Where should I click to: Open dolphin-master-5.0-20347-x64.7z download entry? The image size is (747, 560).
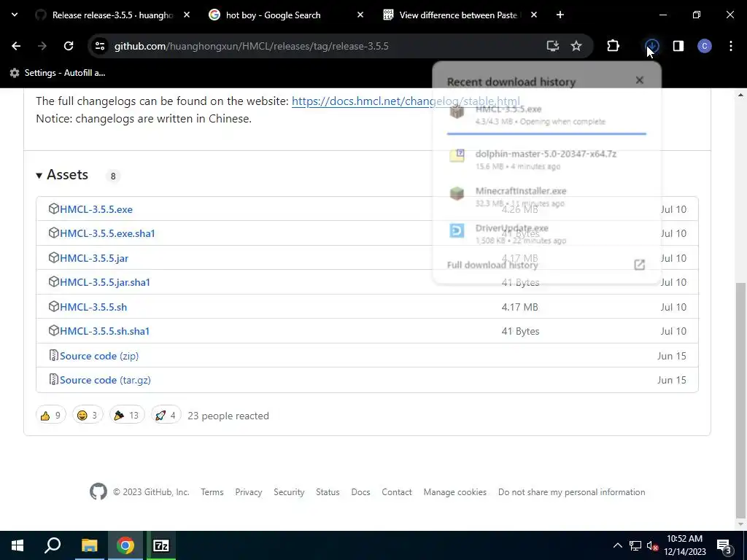click(x=546, y=160)
